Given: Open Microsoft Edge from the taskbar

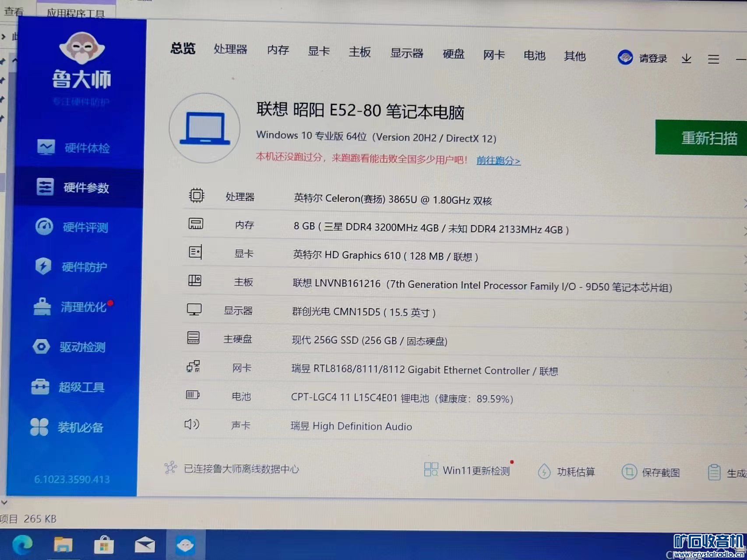Looking at the screenshot, I should [22, 545].
